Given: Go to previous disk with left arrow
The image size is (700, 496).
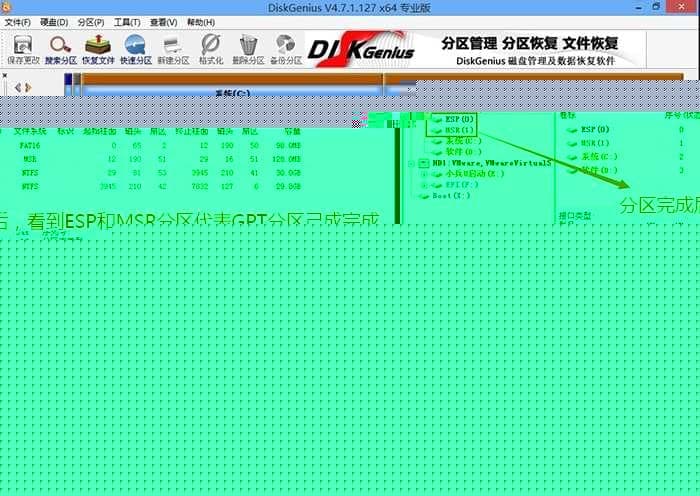Looking at the screenshot, I should [18, 88].
